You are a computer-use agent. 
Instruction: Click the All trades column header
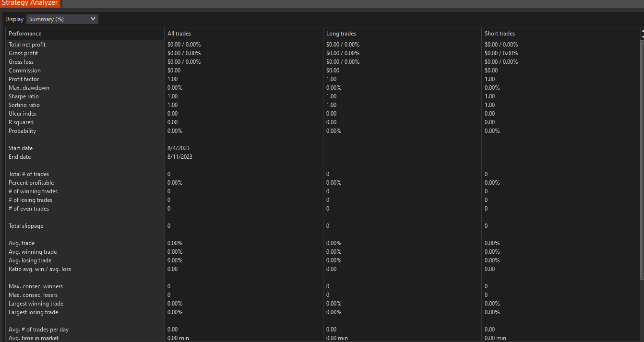pos(179,34)
